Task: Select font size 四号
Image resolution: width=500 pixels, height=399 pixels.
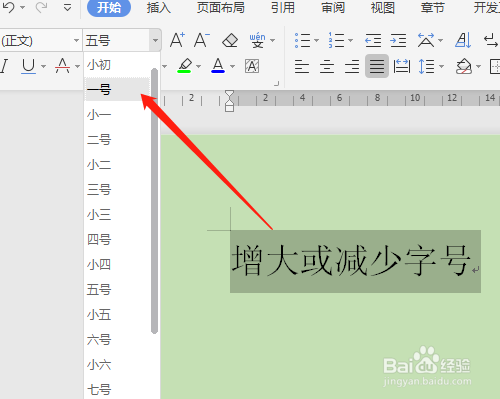Action: [x=117, y=239]
